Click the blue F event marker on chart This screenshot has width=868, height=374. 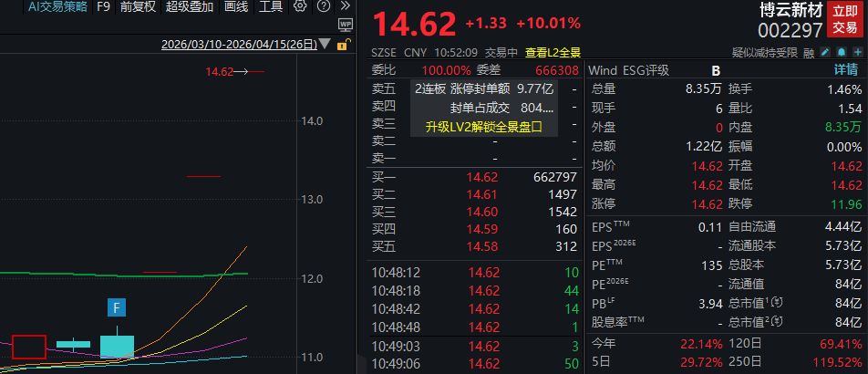117,307
